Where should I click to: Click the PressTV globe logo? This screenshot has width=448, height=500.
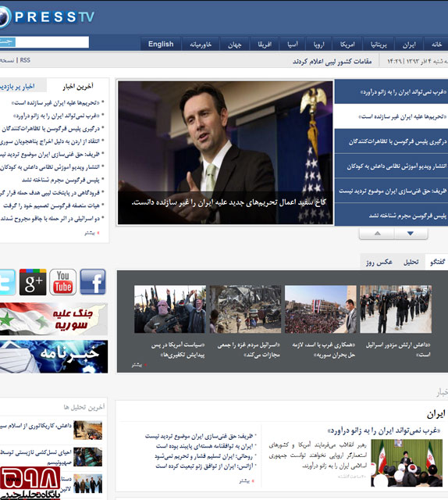tap(5, 16)
